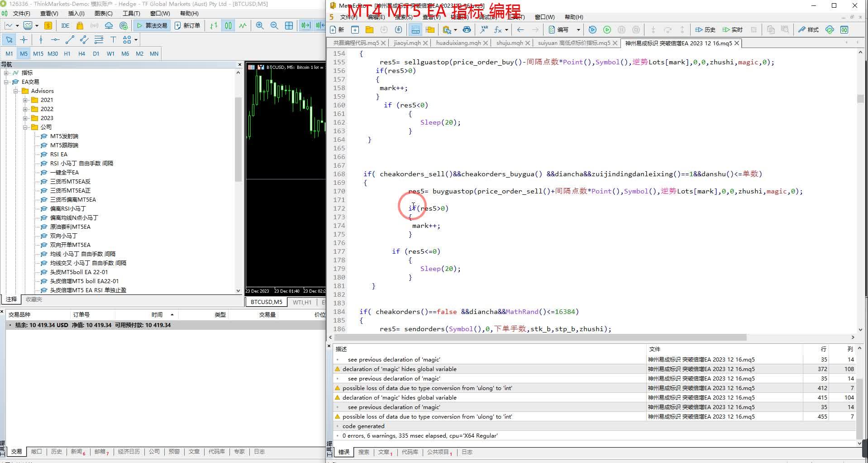Toggle the 算法交易 algo trading button

coord(152,25)
